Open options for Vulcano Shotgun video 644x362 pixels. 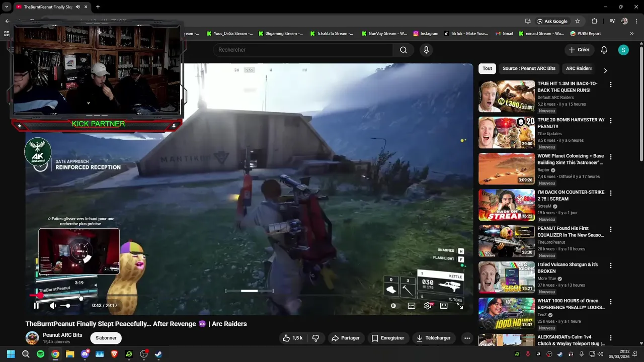pyautogui.click(x=611, y=265)
